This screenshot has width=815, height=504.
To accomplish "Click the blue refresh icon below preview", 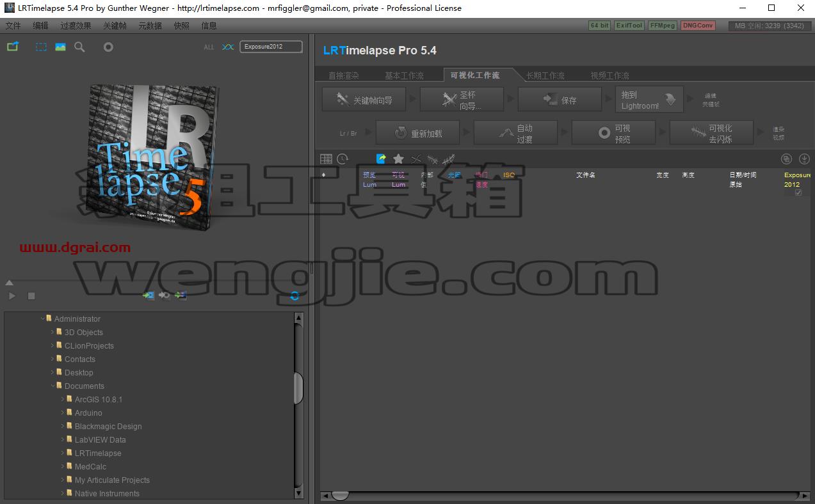I will click(295, 295).
